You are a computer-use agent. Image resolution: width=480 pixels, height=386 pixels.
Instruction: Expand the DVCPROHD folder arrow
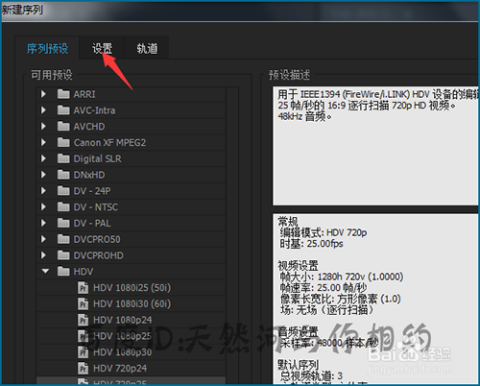tap(43, 255)
